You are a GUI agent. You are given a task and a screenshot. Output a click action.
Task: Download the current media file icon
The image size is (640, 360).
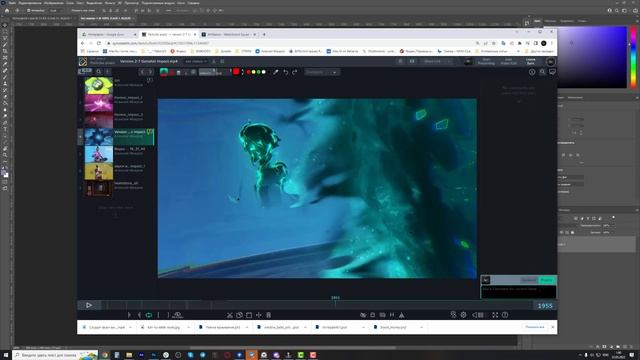(214, 62)
